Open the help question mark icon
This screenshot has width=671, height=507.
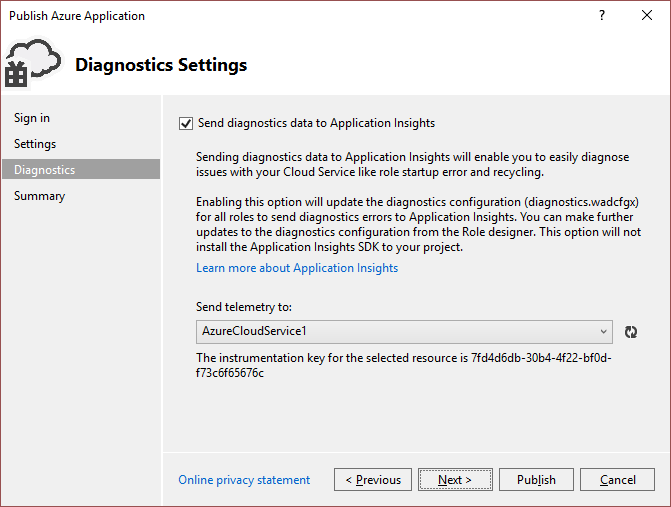click(x=602, y=15)
